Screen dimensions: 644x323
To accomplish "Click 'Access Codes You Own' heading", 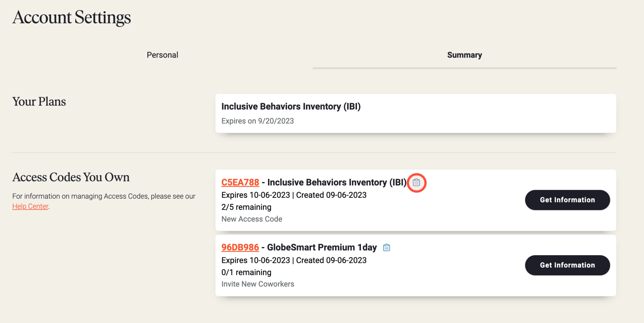I will [71, 177].
